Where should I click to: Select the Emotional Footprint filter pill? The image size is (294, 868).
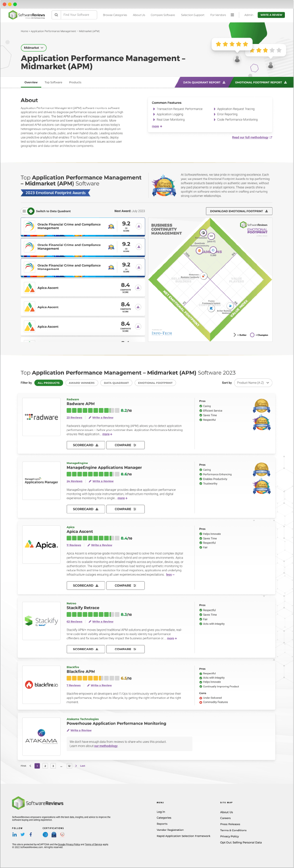(x=156, y=383)
